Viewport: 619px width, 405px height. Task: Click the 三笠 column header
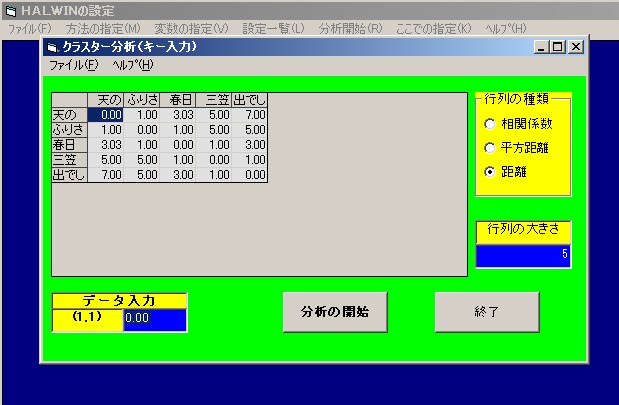pyautogui.click(x=214, y=100)
